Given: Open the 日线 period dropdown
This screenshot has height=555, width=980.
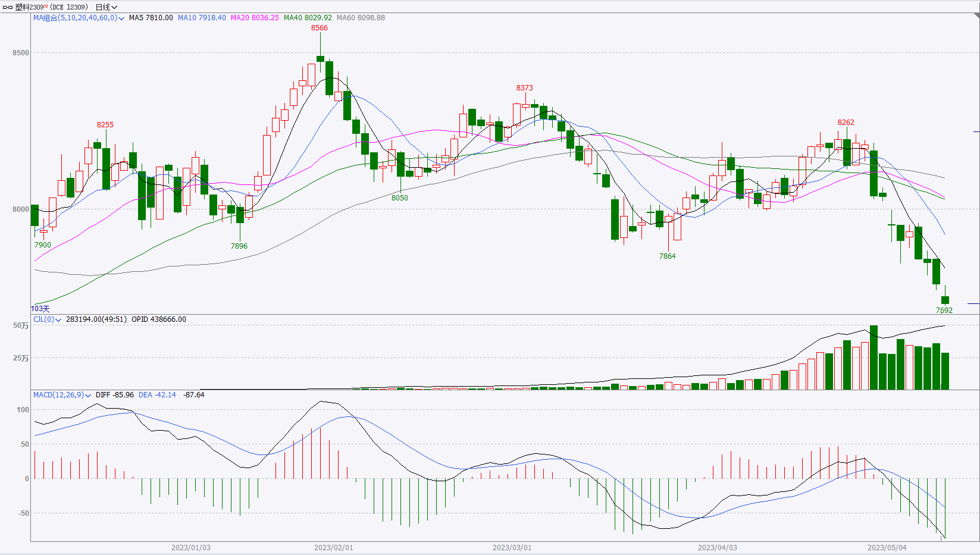Looking at the screenshot, I should click(106, 7).
